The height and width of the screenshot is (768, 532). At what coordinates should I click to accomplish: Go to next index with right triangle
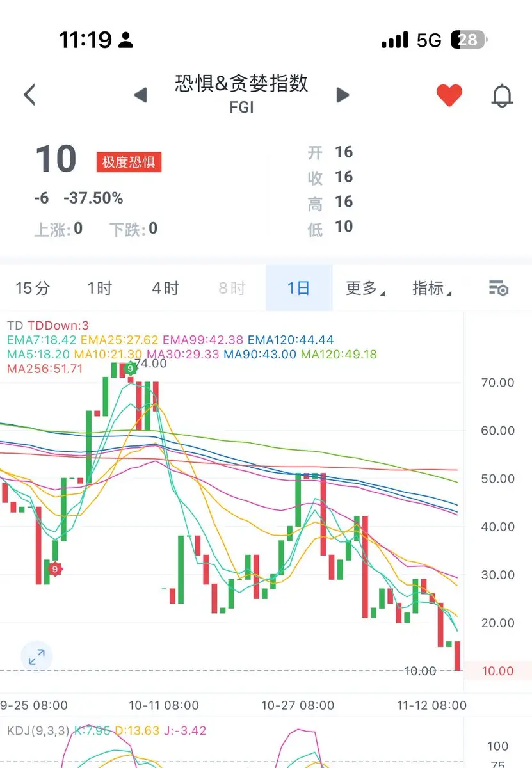[x=343, y=95]
